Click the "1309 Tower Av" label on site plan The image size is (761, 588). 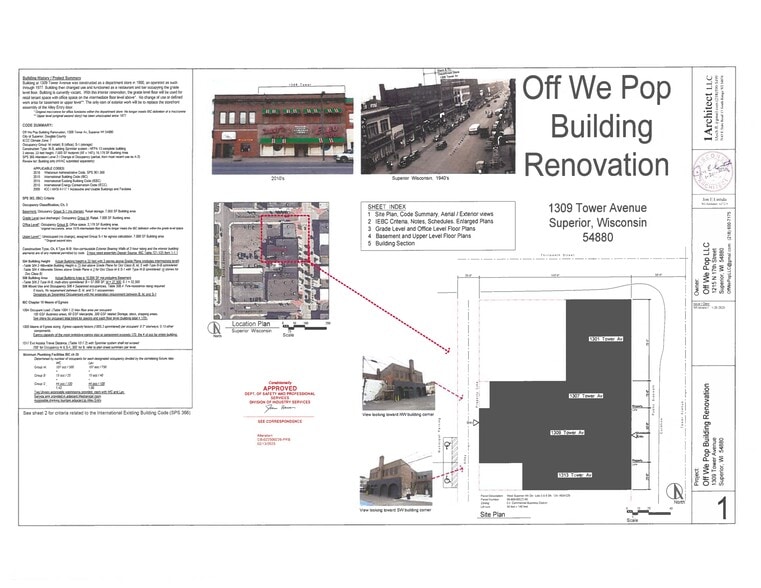(567, 432)
